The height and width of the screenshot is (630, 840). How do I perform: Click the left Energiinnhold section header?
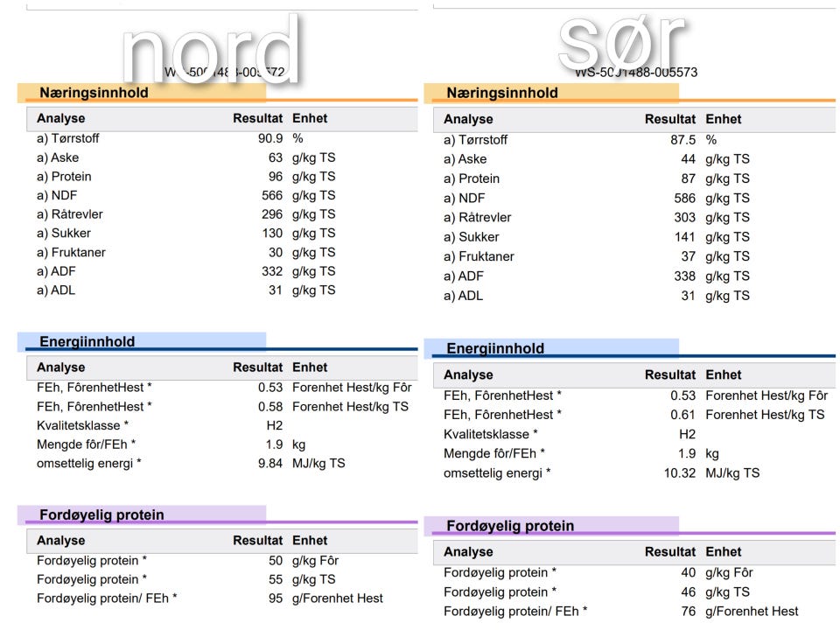click(87, 341)
